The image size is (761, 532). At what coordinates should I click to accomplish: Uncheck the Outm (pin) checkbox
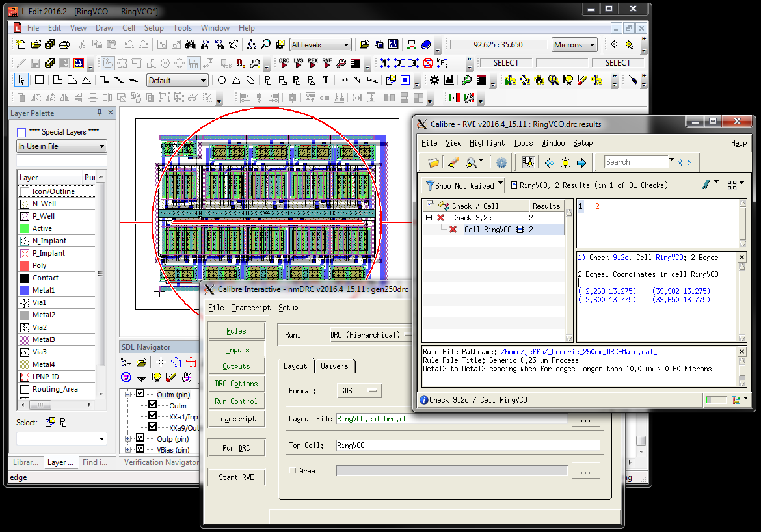pos(140,394)
